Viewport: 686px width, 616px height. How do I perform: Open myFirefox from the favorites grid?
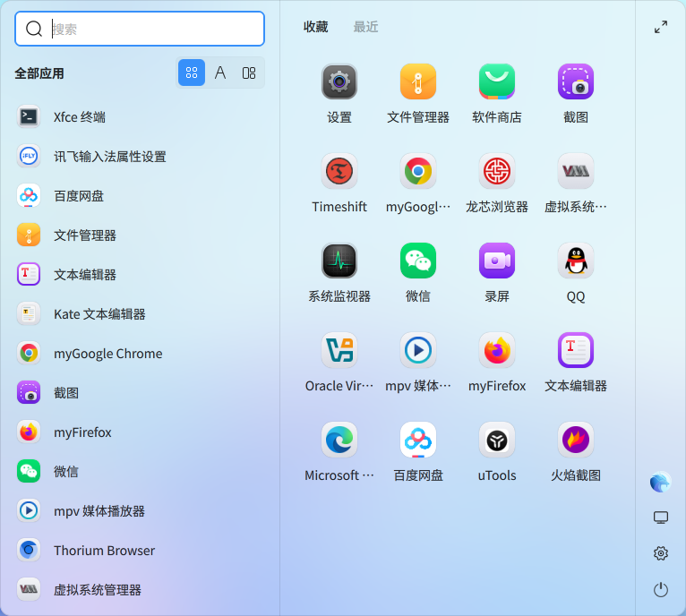(496, 350)
